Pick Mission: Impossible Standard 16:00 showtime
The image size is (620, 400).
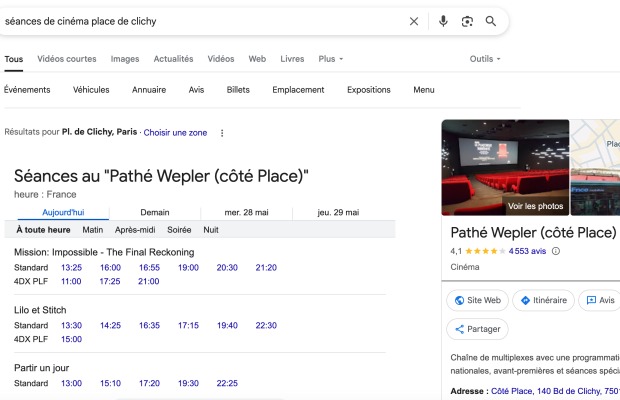110,268
